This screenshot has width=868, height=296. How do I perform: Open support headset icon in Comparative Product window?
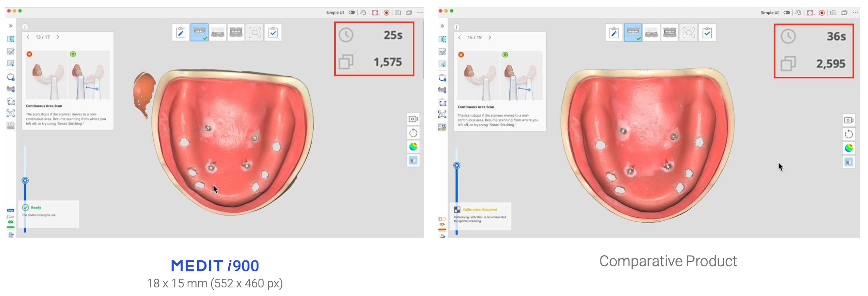tap(798, 13)
